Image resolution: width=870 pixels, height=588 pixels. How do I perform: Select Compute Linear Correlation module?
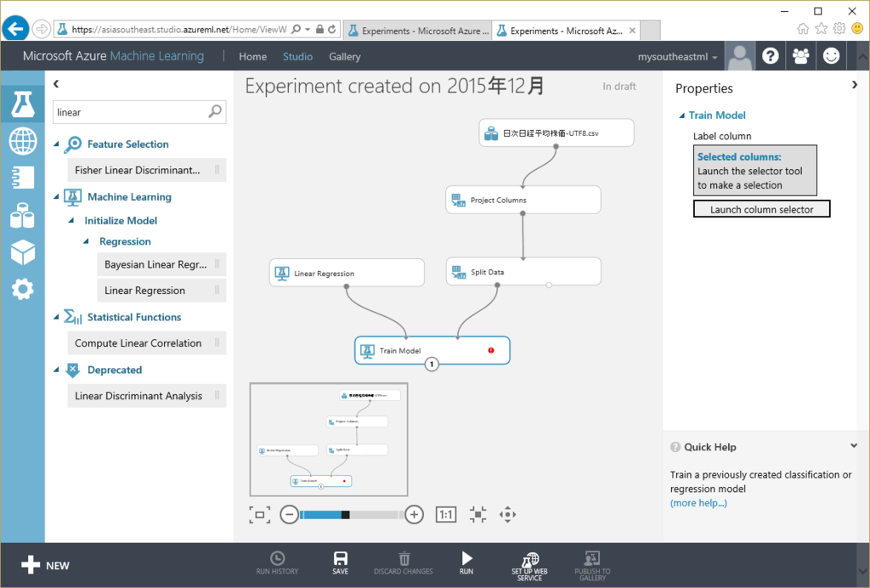(146, 343)
